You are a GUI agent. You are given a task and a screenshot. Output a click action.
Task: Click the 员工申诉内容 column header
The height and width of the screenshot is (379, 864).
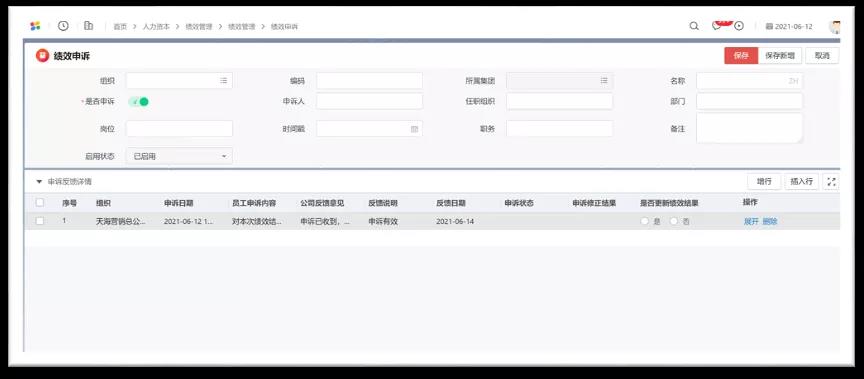[254, 203]
